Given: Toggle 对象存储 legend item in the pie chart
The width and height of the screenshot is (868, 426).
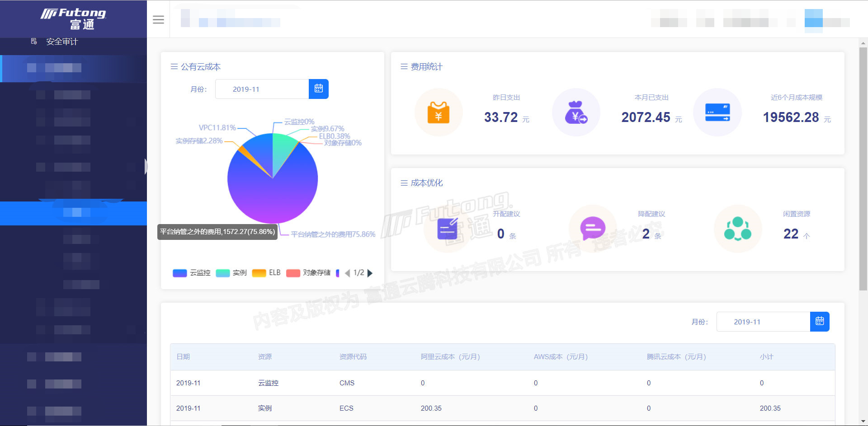Looking at the screenshot, I should click(308, 273).
